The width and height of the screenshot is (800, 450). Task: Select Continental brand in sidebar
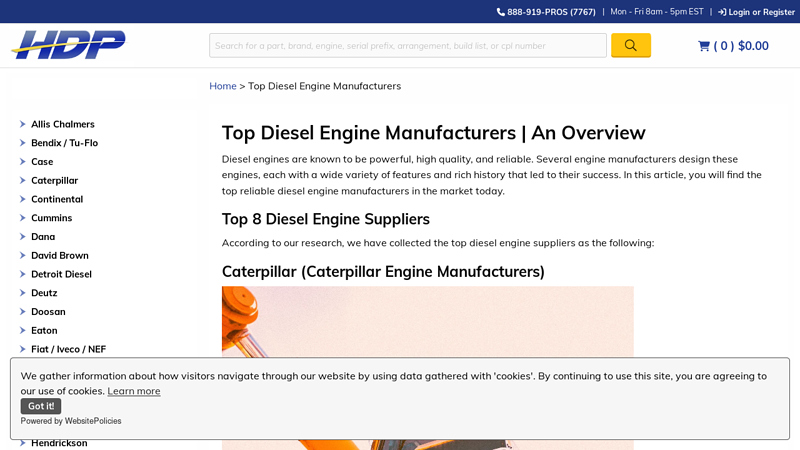[57, 199]
